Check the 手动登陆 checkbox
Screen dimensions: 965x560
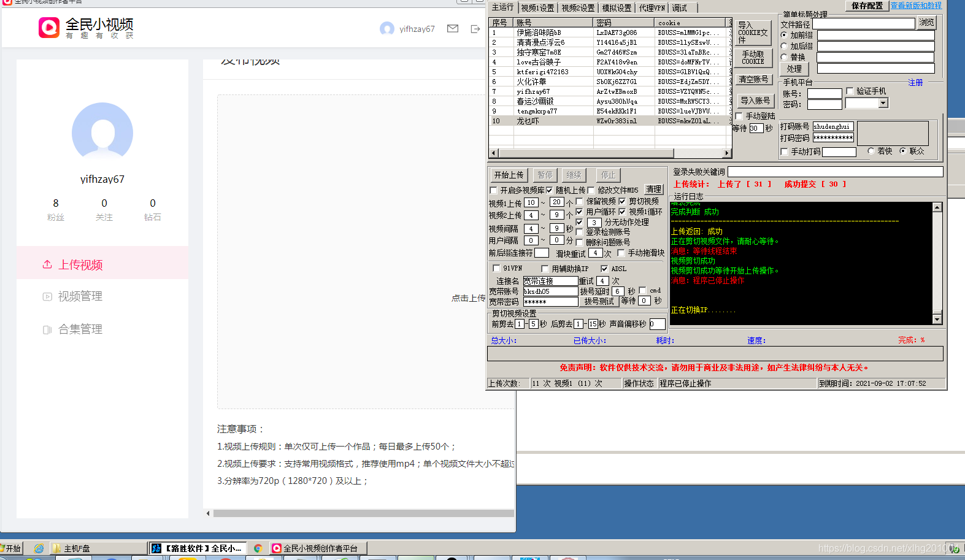click(739, 116)
